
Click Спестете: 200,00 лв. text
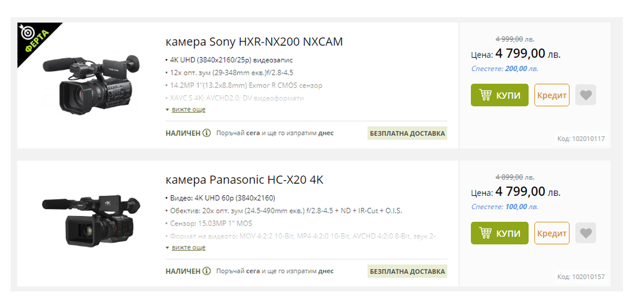[505, 68]
